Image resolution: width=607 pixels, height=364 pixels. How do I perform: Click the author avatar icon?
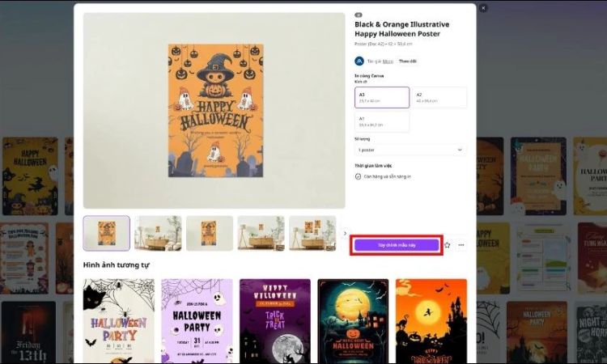(x=359, y=61)
